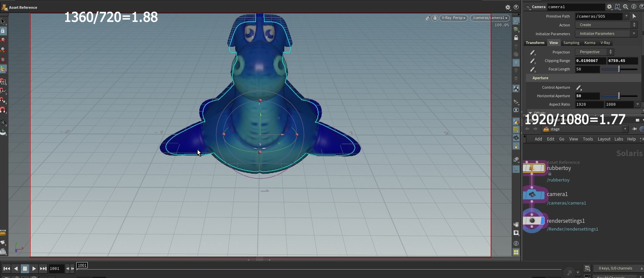The image size is (644, 278).
Task: Click the play backward button
Action: (x=16, y=269)
